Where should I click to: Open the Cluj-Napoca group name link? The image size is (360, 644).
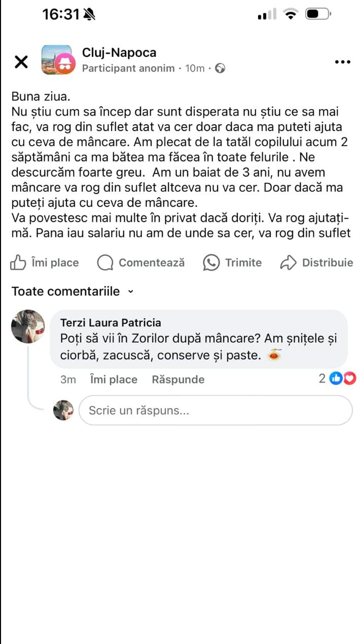point(119,53)
